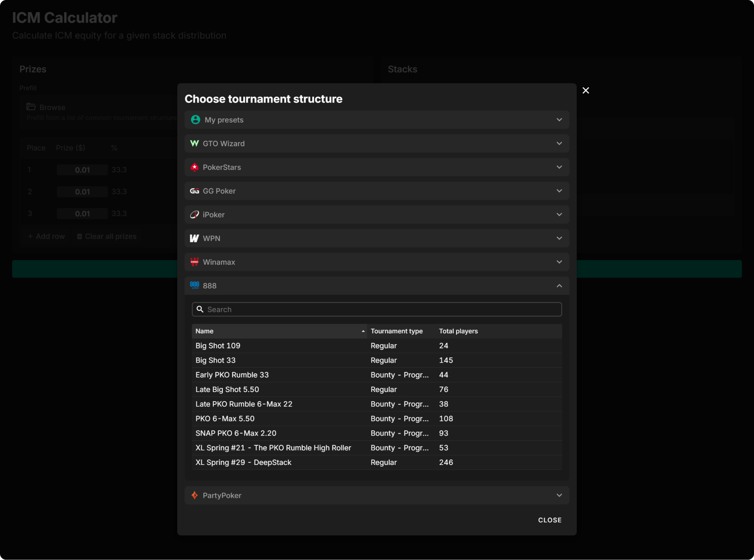Click the My presets user avatar icon
The image size is (754, 560).
tap(195, 120)
